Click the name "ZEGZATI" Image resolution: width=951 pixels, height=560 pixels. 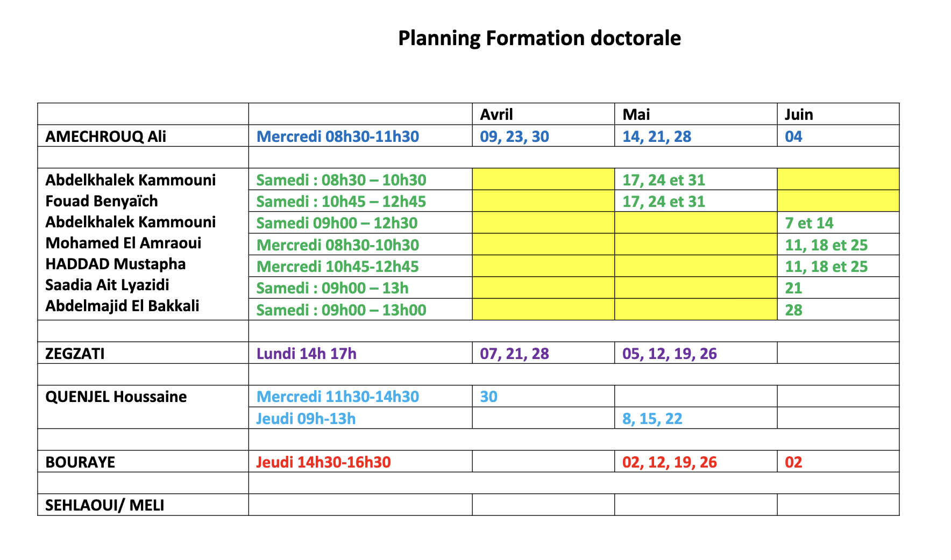pos(75,354)
